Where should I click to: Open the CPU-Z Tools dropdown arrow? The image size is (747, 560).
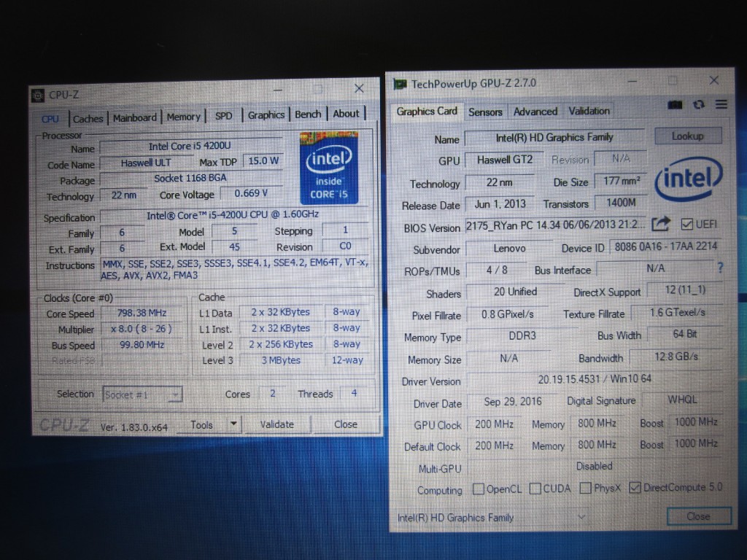233,424
